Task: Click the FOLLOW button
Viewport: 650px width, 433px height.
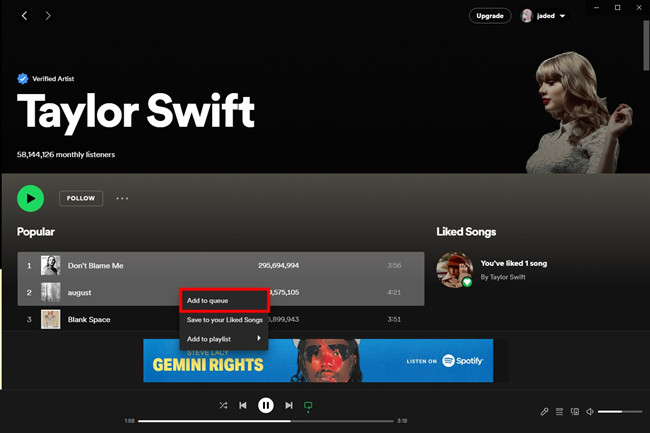Action: (x=81, y=198)
